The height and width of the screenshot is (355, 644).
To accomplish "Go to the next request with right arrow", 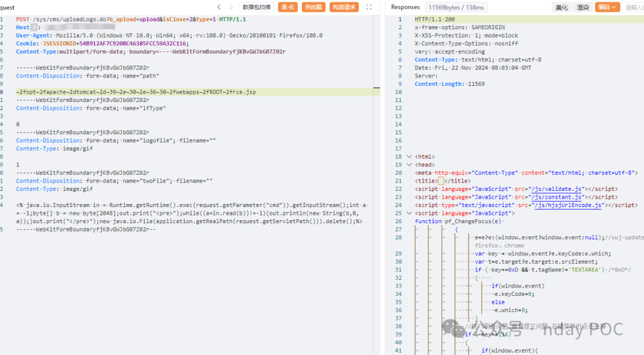I will (231, 7).
